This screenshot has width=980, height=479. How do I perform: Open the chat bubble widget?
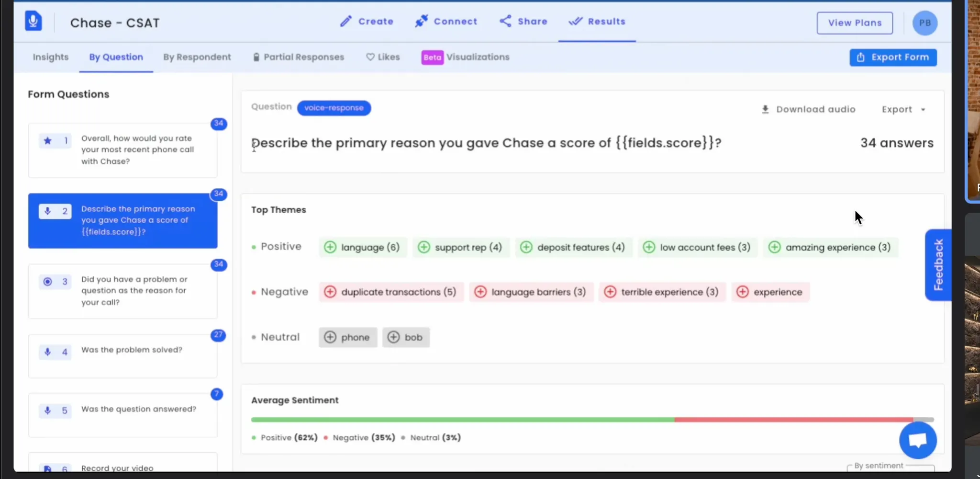coord(917,440)
